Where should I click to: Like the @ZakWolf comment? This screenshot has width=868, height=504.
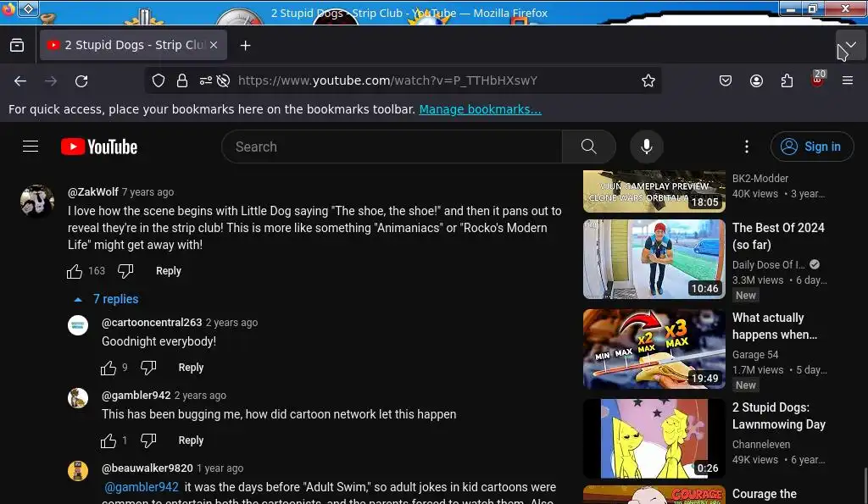click(x=75, y=271)
